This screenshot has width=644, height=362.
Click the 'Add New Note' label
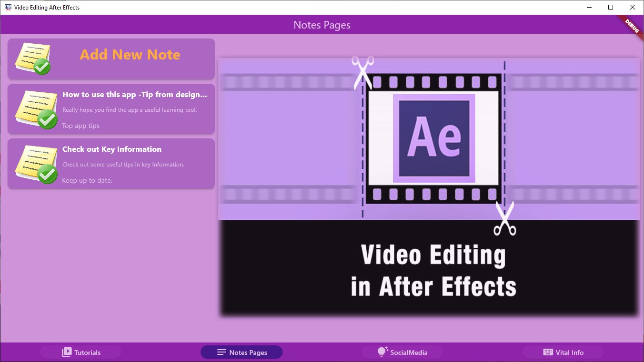pos(130,55)
